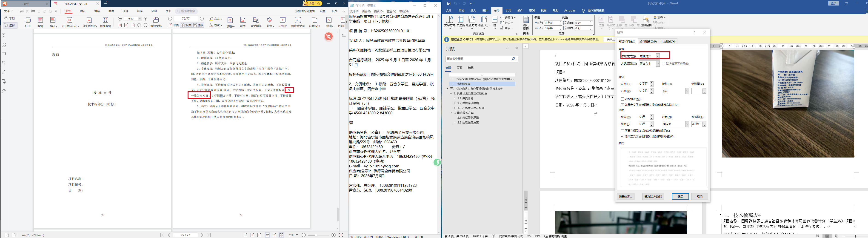868x238 pixels.
Task: Click Set as Default button in Paragraph dialog
Action: (653, 197)
